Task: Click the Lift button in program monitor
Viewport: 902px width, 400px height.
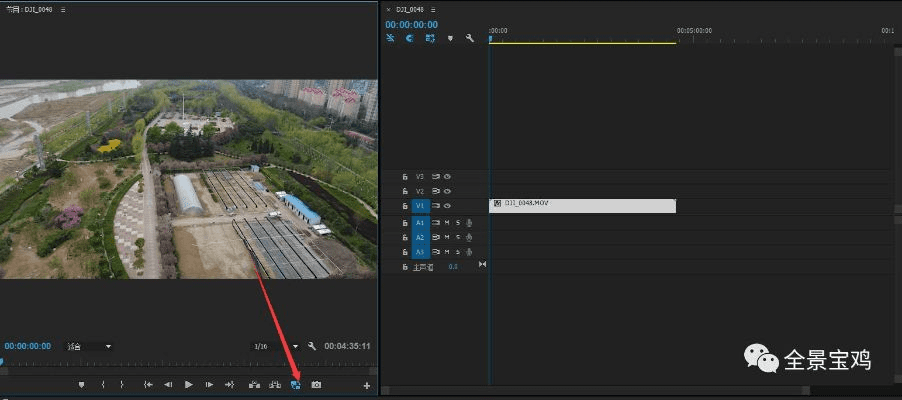Action: 254,385
